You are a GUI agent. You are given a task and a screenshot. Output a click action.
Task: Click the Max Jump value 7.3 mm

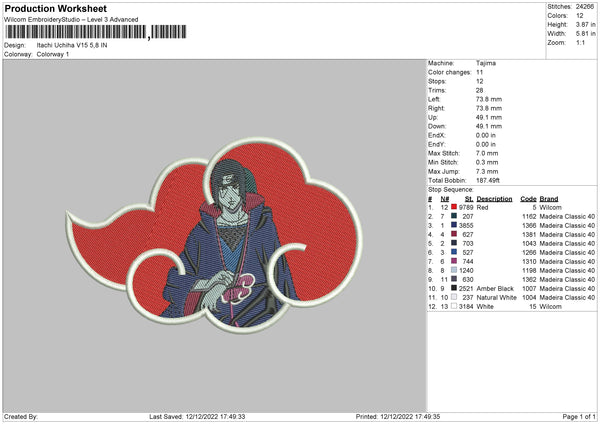tap(487, 171)
